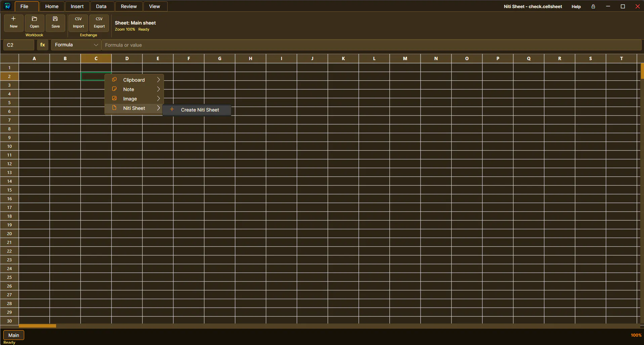Click the window title 'Niti Sheet - check.cellsheet'

pos(533,6)
